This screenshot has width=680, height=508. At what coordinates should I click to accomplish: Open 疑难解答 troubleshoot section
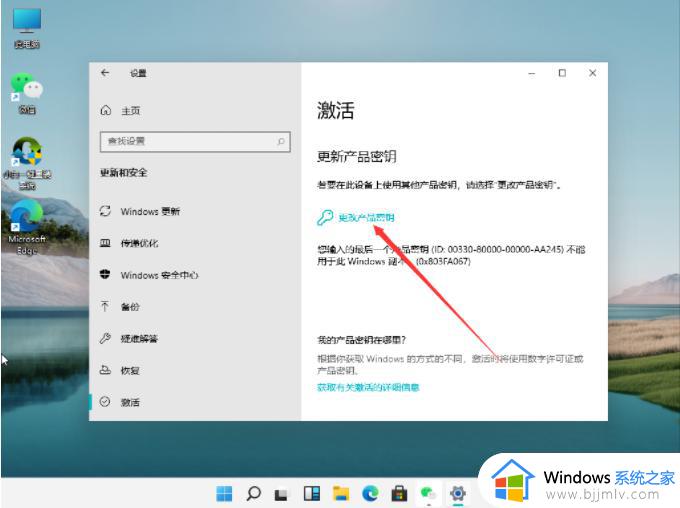[139, 338]
